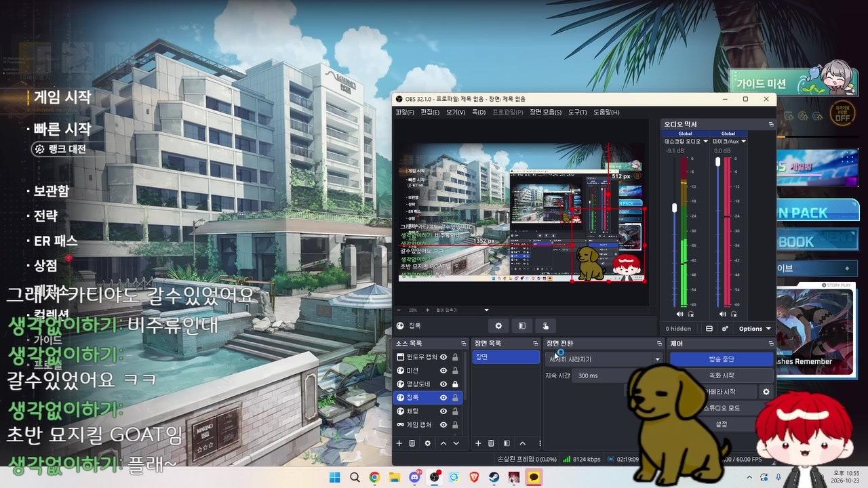Hide the 윈도우 캡쳐 source eye
Screen dimensions: 868x488
[x=443, y=357]
